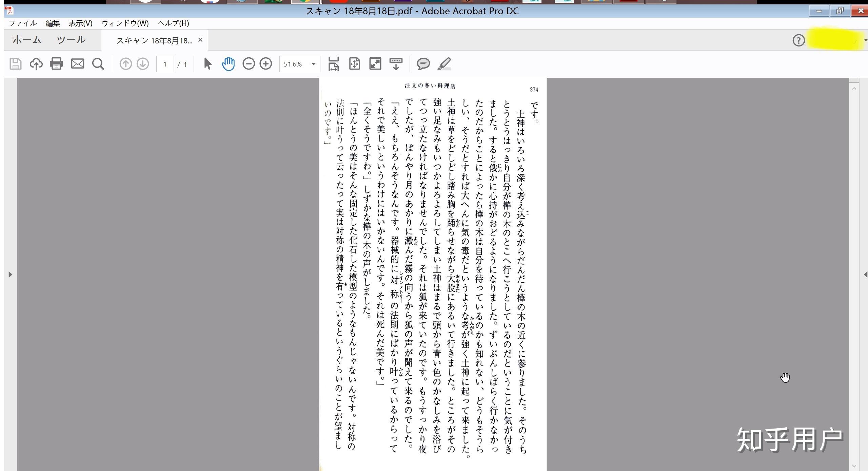The width and height of the screenshot is (868, 471).
Task: Fit one full page icon
Action: [354, 64]
